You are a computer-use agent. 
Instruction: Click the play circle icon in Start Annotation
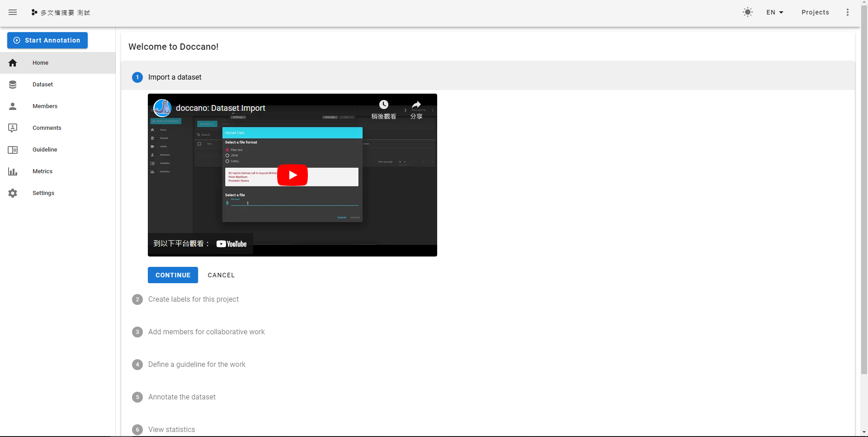click(x=17, y=40)
